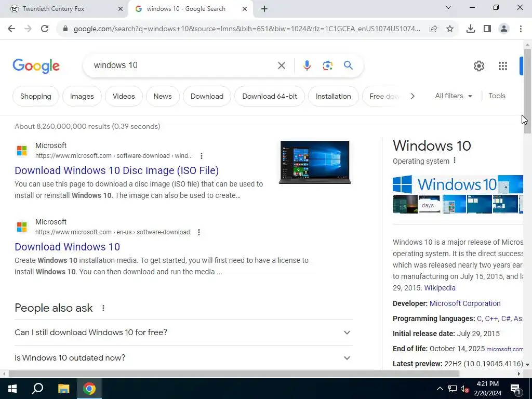
Task: Click the Google logo
Action: pos(36,66)
